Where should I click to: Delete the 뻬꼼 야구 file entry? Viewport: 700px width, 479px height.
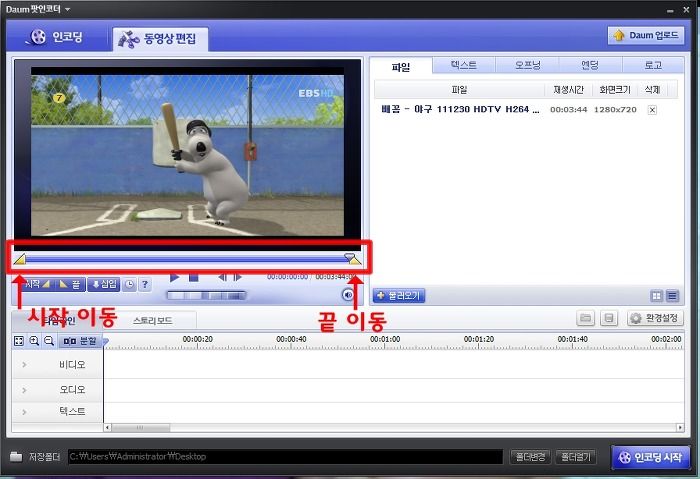click(x=652, y=110)
